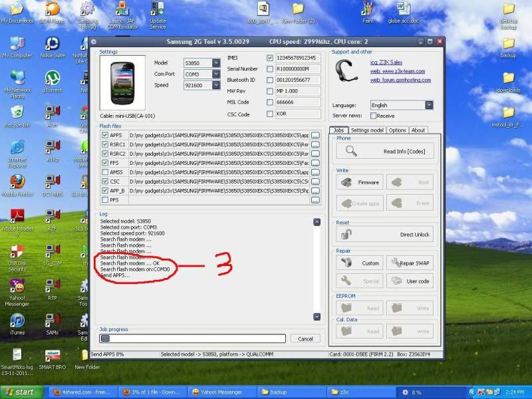This screenshot has width=532, height=399.
Task: Toggle the Receive server news checkbox
Action: (372, 116)
